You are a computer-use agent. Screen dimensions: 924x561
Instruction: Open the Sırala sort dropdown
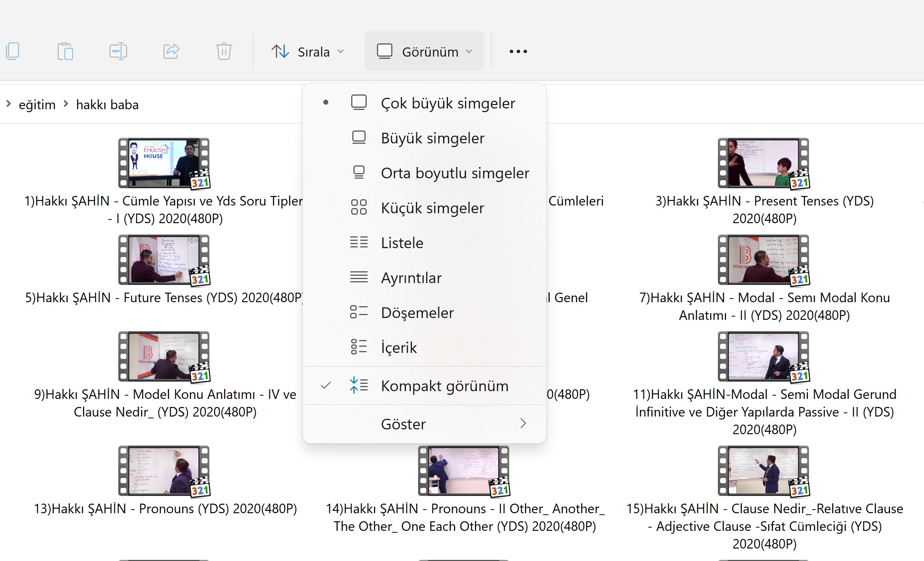308,51
